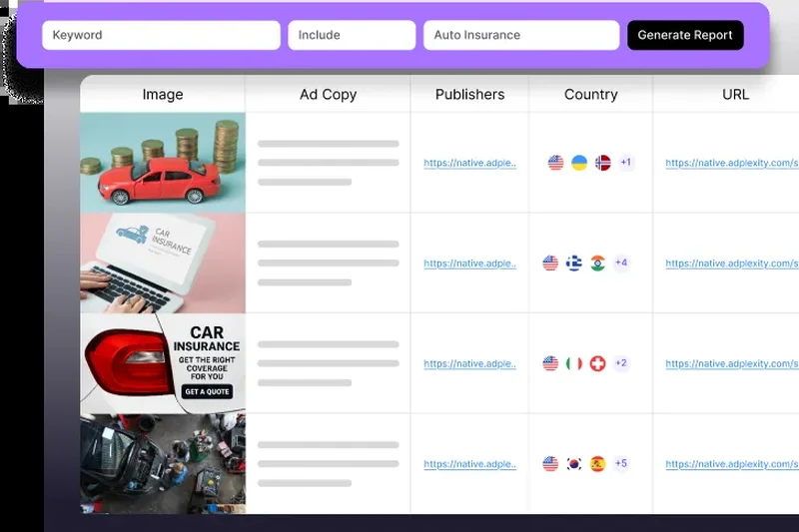Open URL link in the tail light row
Viewport: 799px width, 532px height.
(x=732, y=363)
